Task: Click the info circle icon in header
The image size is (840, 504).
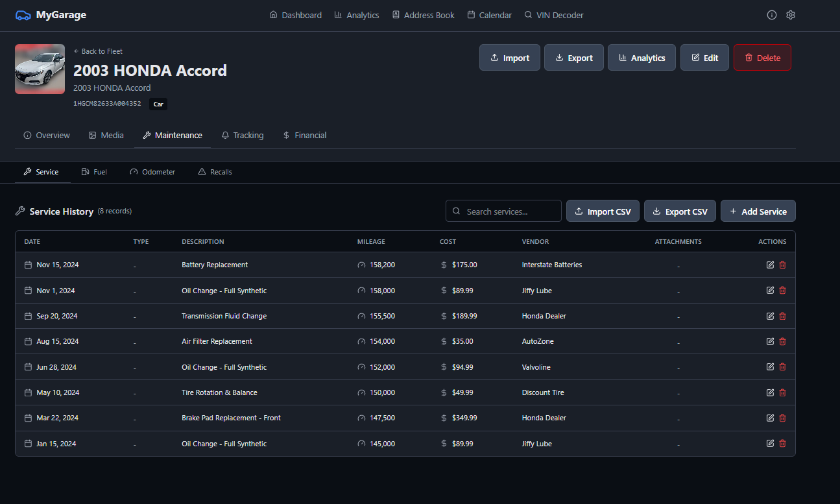Action: click(x=771, y=15)
